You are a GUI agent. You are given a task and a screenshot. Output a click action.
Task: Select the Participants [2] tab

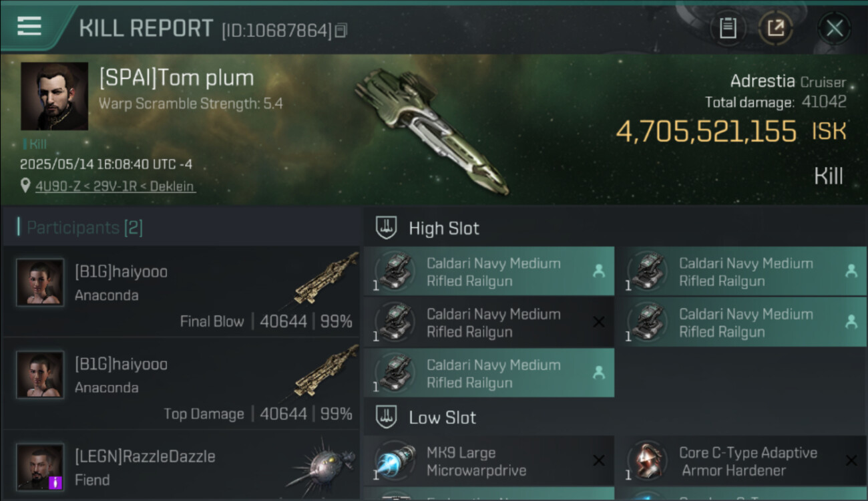tap(84, 228)
